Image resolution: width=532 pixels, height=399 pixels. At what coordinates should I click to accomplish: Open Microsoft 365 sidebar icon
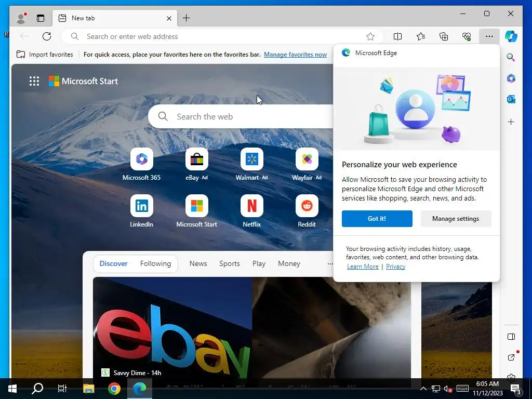(x=511, y=78)
